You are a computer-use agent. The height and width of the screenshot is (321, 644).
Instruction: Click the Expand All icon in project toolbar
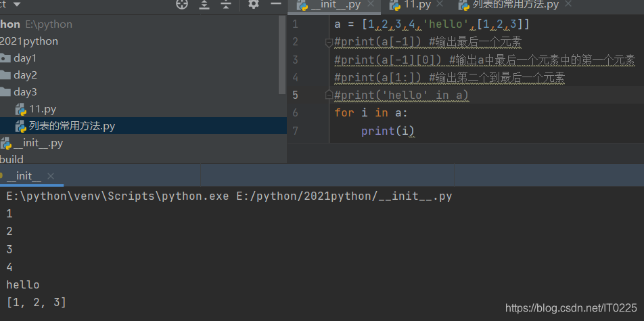204,5
